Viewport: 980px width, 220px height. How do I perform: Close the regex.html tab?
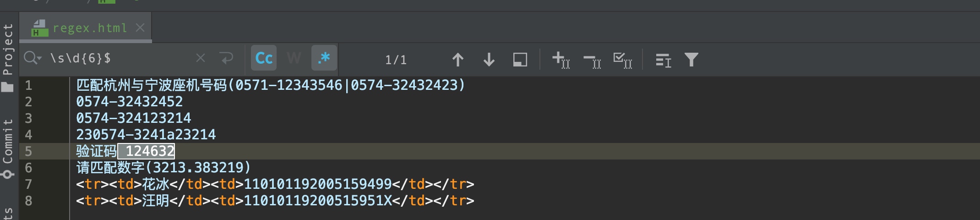(140, 28)
